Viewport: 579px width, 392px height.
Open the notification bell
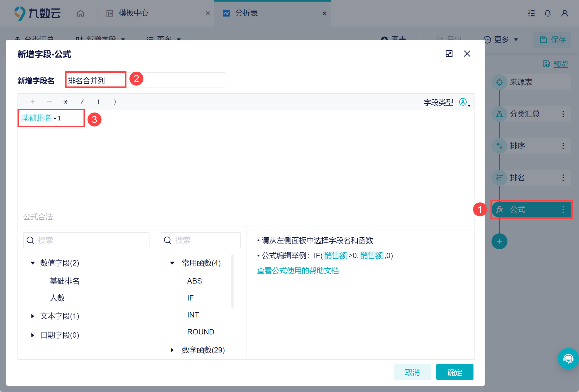[x=547, y=13]
